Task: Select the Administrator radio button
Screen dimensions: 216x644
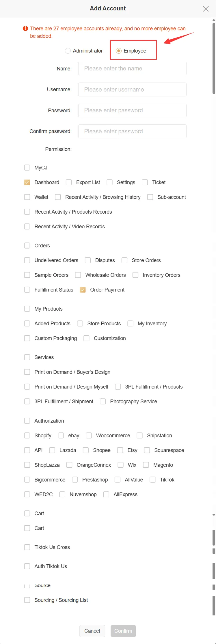Action: [x=68, y=51]
